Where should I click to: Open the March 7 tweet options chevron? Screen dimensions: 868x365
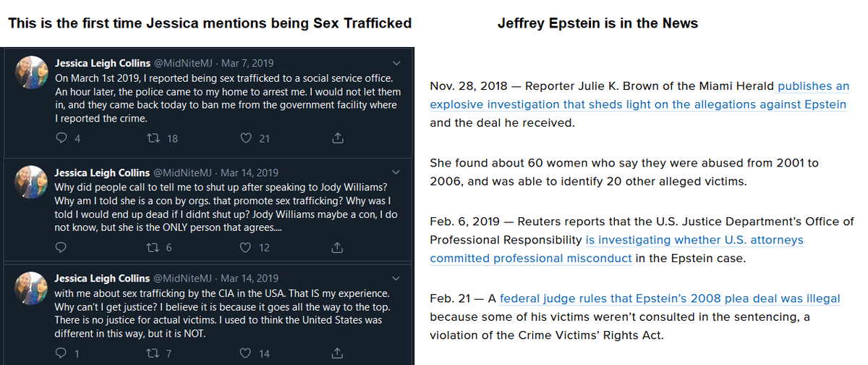[395, 63]
